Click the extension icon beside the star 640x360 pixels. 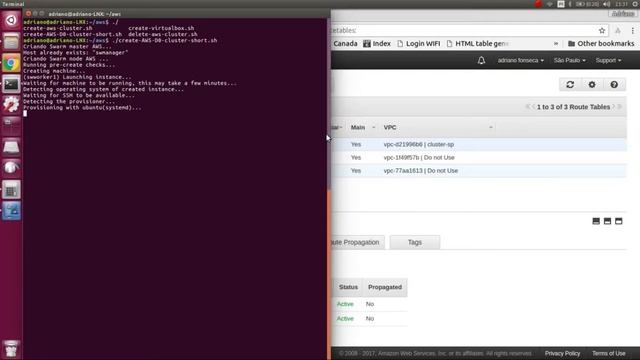click(618, 31)
